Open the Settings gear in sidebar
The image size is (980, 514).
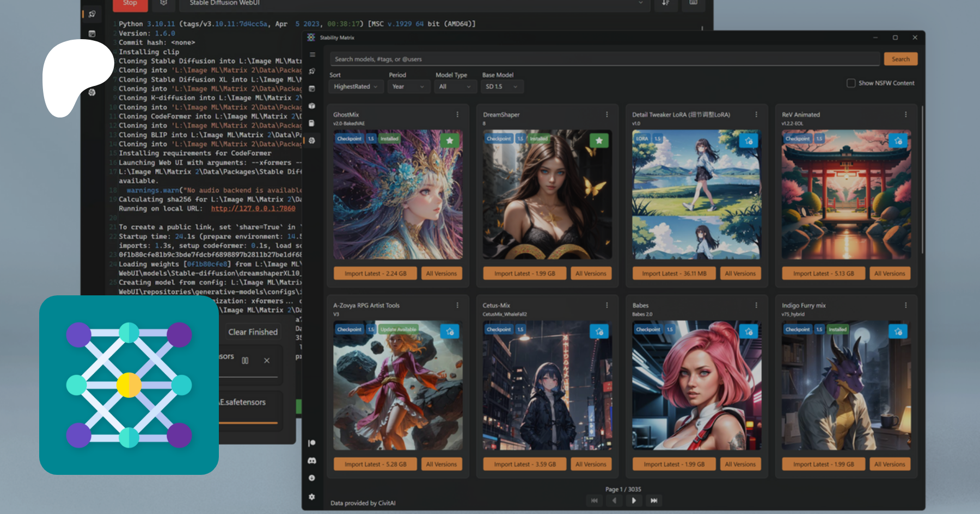[x=312, y=497]
